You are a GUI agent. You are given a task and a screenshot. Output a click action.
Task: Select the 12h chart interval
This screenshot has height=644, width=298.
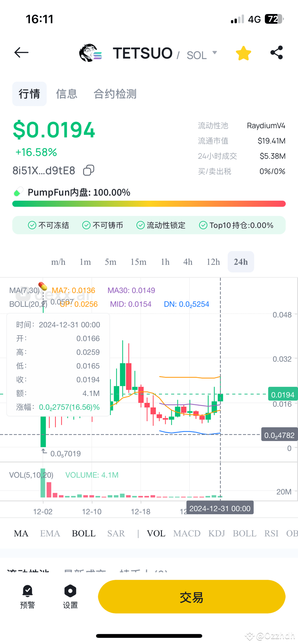(213, 262)
